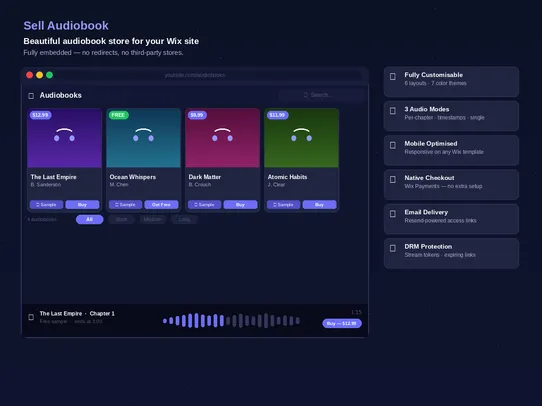The image size is (542, 406).
Task: Select the Medium filter pill
Action: coord(152,219)
